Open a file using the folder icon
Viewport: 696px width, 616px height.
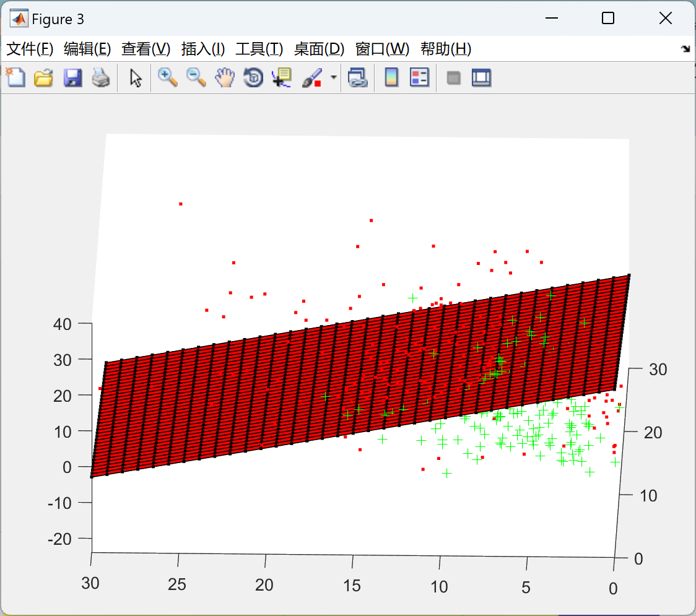(x=43, y=77)
